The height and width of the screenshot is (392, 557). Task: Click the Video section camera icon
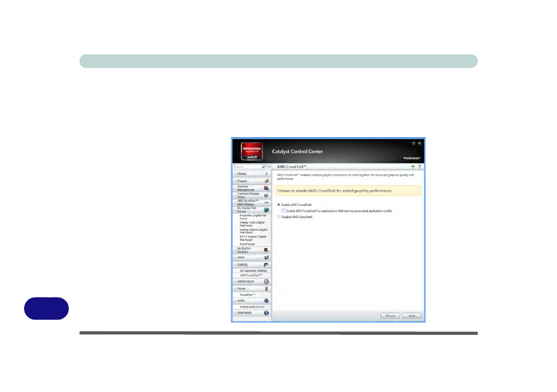(x=266, y=258)
